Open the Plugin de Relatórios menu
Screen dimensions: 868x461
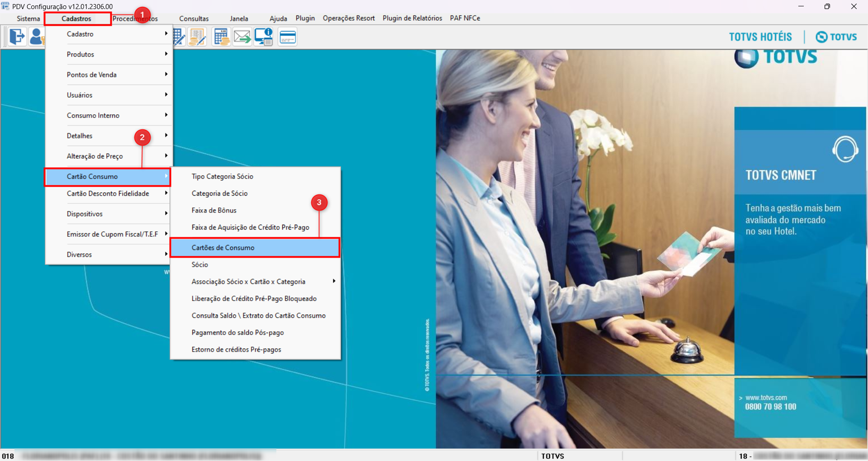[x=413, y=18]
